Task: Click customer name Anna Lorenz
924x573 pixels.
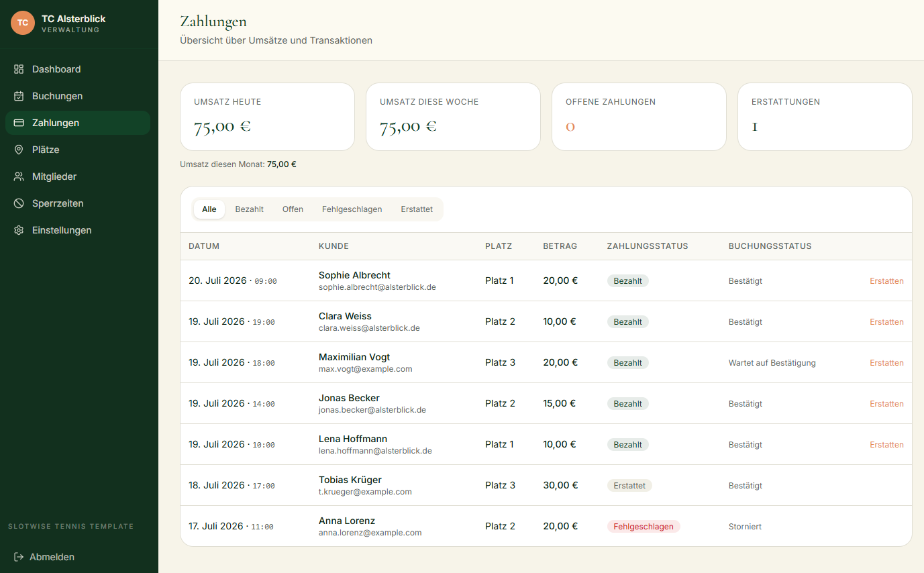Action: click(347, 521)
